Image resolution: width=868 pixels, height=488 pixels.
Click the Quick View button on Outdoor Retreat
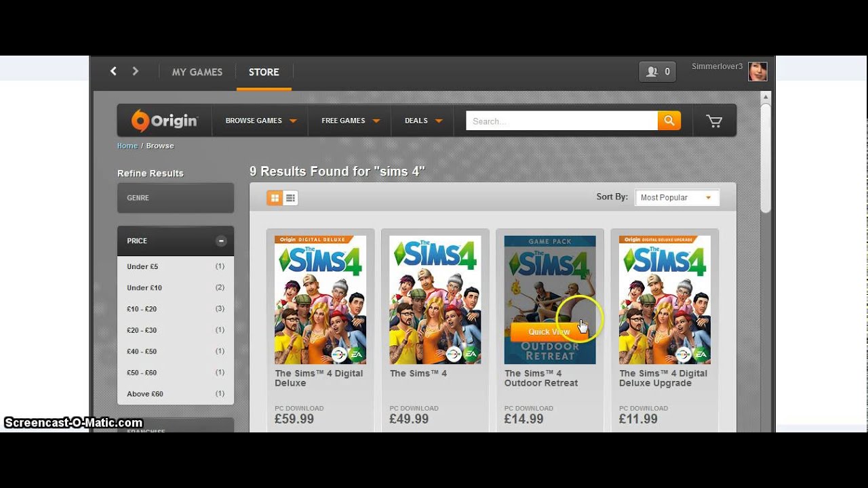550,331
